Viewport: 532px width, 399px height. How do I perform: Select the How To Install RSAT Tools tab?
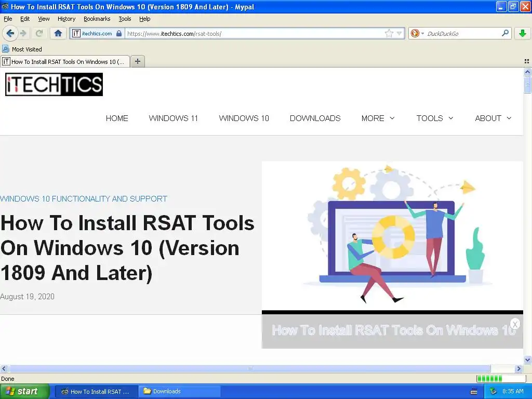pos(65,61)
